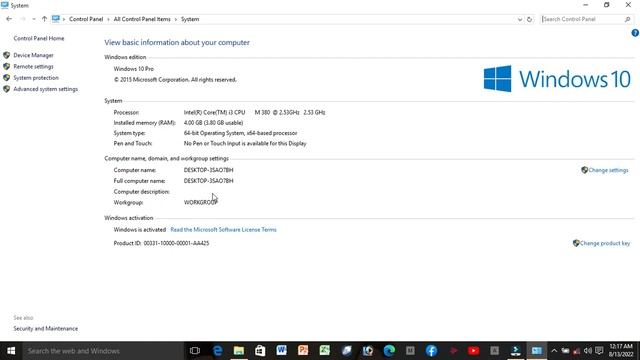Screen dimensions: 640x360
Task: Click the WORKGROUP value
Action: [200, 202]
